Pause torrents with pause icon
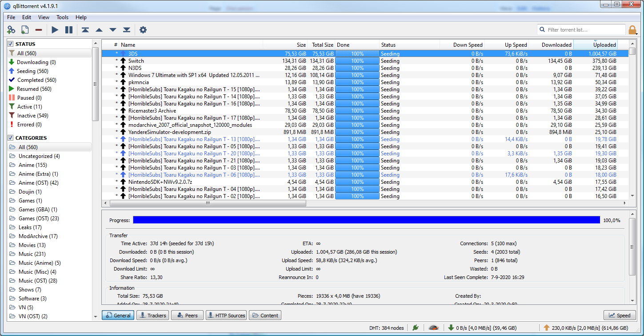Image resolution: width=644 pixels, height=336 pixels. point(69,30)
